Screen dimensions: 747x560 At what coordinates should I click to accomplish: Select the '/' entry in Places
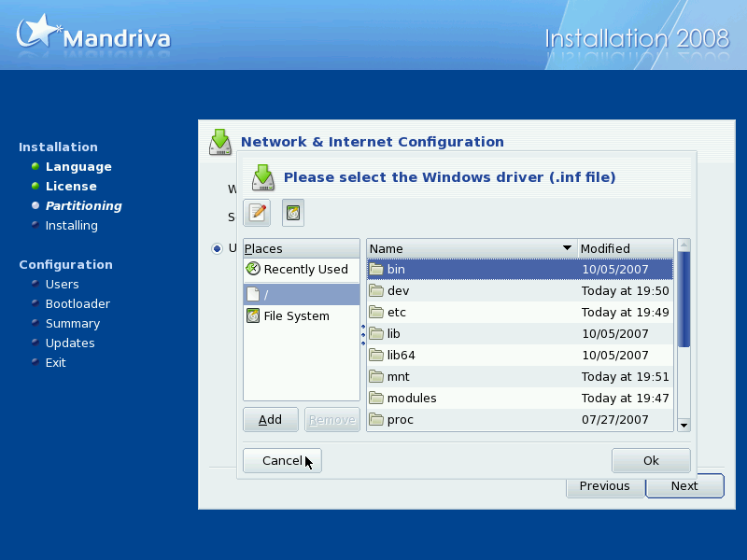click(302, 294)
